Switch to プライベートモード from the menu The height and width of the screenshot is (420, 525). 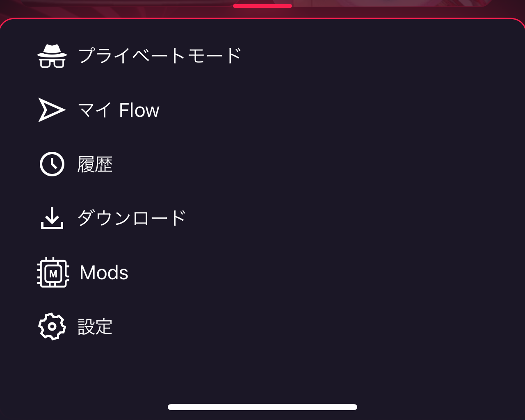point(160,55)
